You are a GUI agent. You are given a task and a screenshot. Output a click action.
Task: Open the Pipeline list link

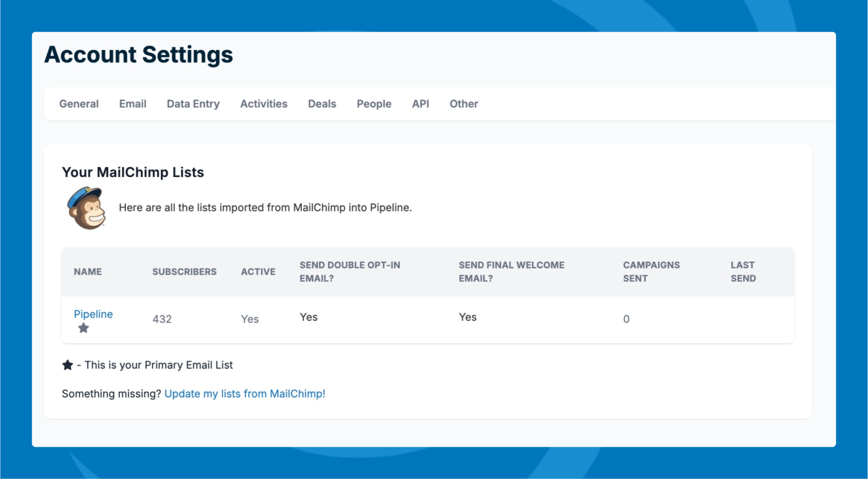click(x=93, y=314)
